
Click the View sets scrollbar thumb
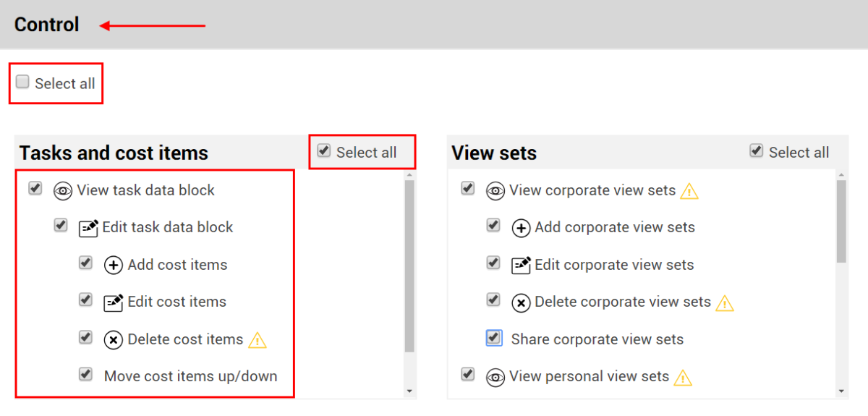point(841,221)
